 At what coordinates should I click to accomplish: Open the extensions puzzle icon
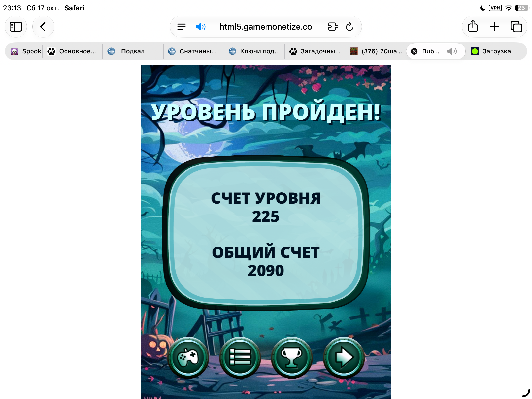point(333,27)
